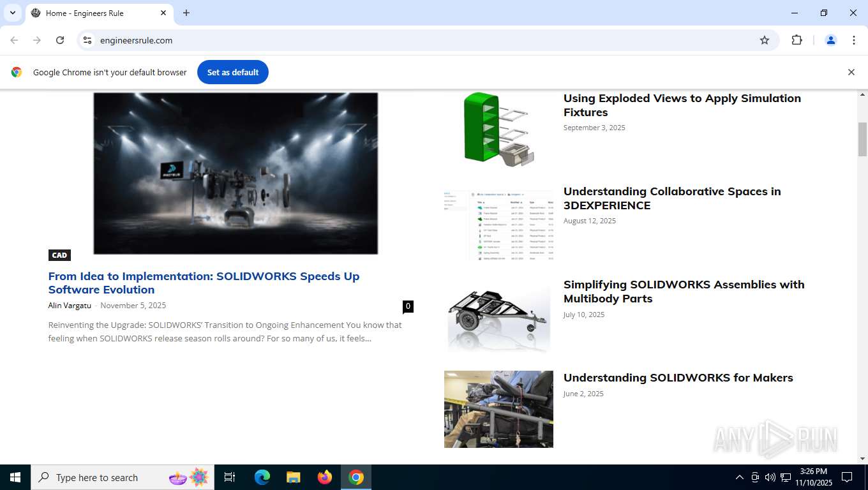Select the Home - Engineers Rule tab
The image size is (868, 490).
tap(99, 13)
